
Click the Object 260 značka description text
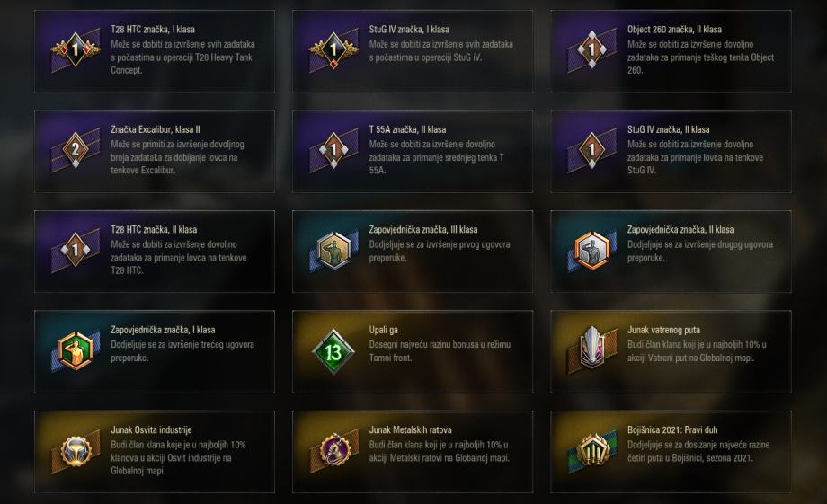[x=700, y=57]
